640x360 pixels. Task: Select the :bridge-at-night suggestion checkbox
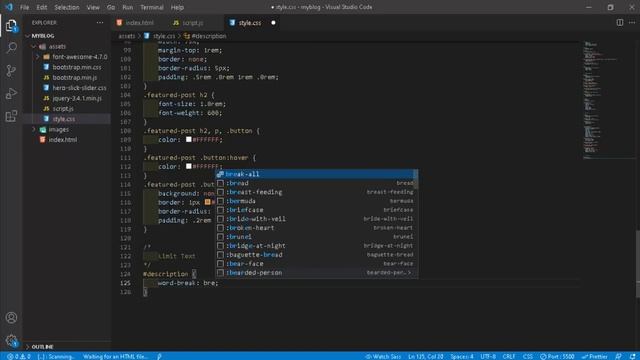[220, 246]
